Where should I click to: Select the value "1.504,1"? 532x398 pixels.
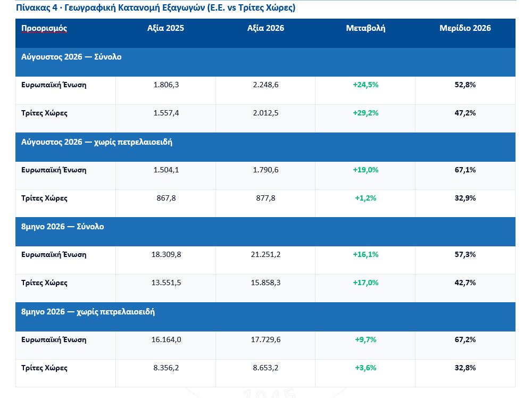(x=166, y=170)
